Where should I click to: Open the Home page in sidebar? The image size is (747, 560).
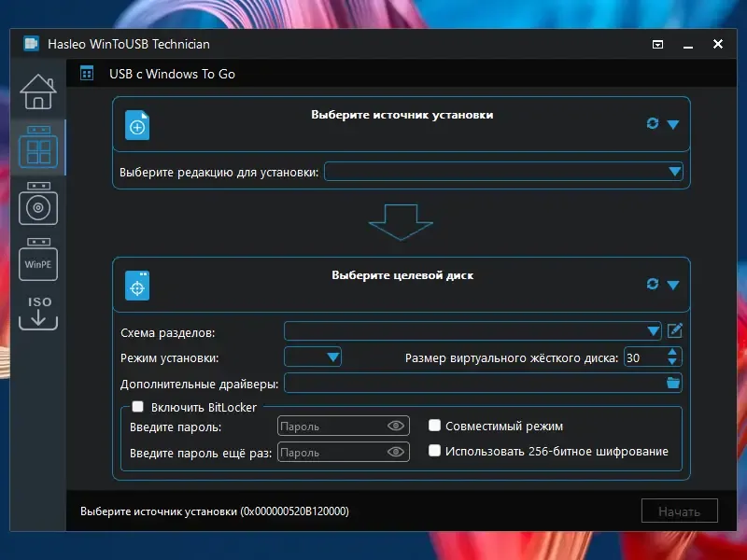[x=38, y=91]
